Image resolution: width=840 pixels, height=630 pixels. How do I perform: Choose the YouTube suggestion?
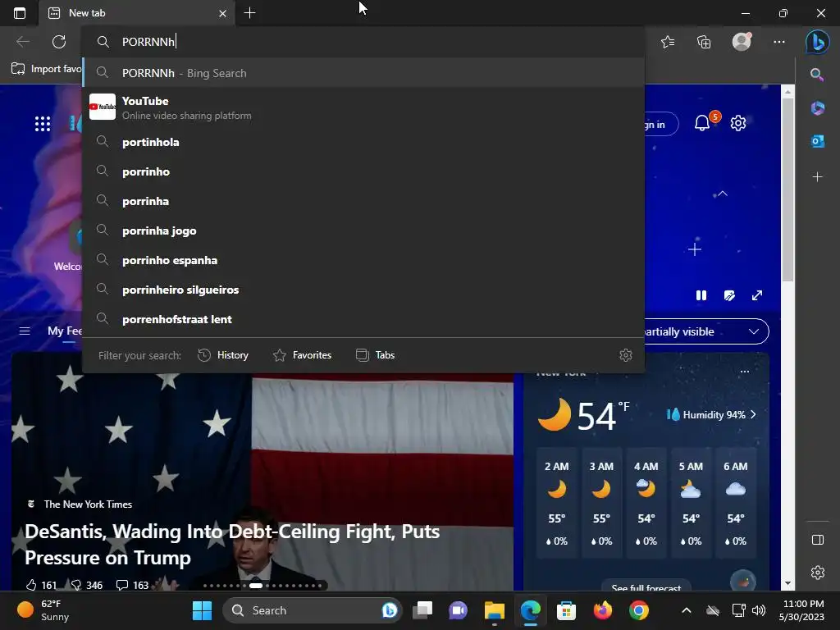click(x=363, y=107)
